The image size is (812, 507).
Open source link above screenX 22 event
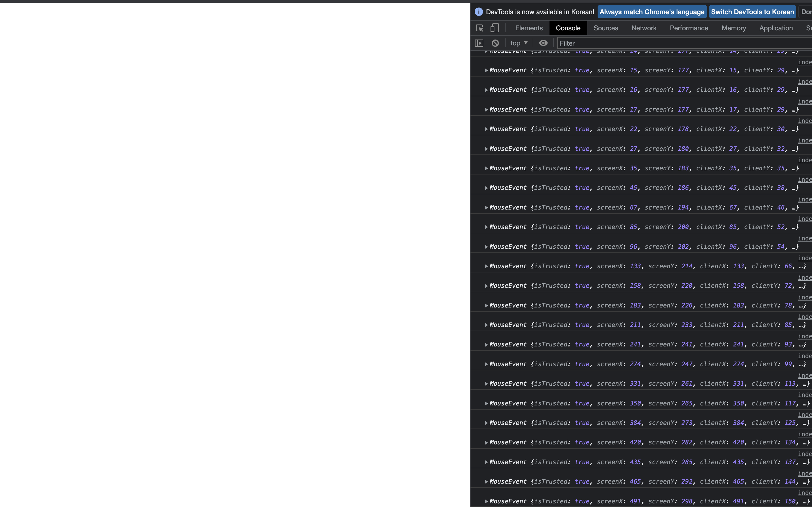tap(804, 121)
